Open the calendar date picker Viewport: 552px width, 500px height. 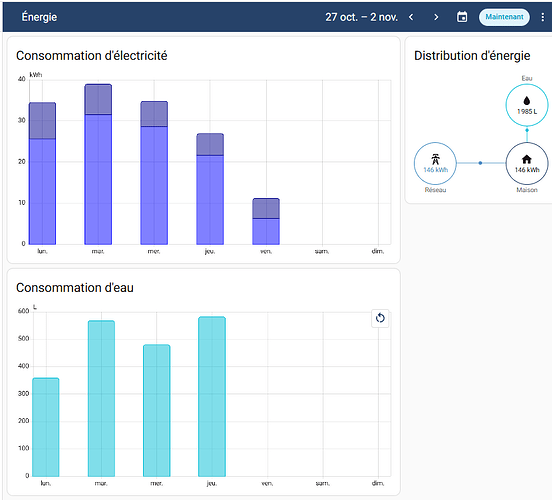(x=462, y=17)
